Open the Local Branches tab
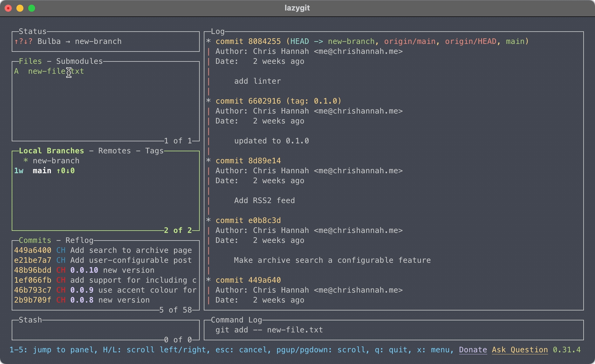The width and height of the screenshot is (595, 364). pyautogui.click(x=52, y=151)
